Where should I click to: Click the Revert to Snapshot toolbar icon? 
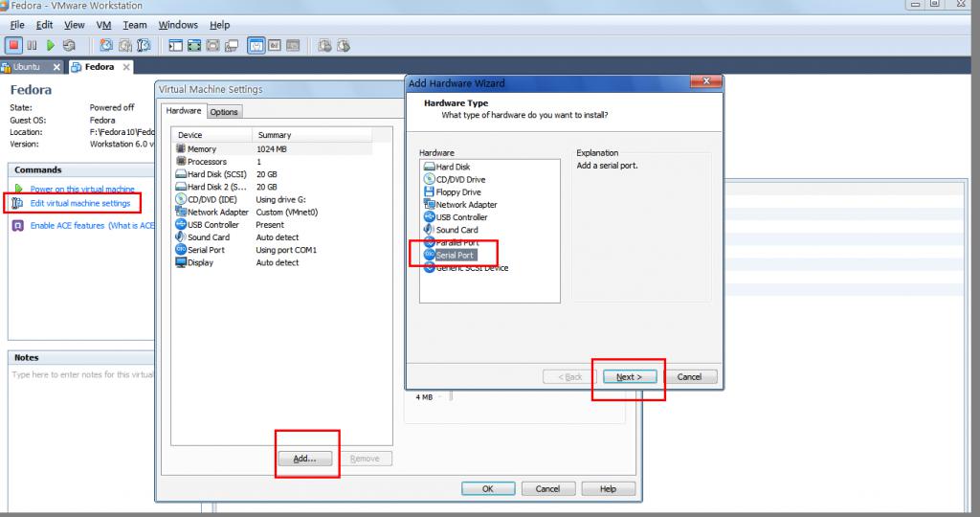pos(125,46)
